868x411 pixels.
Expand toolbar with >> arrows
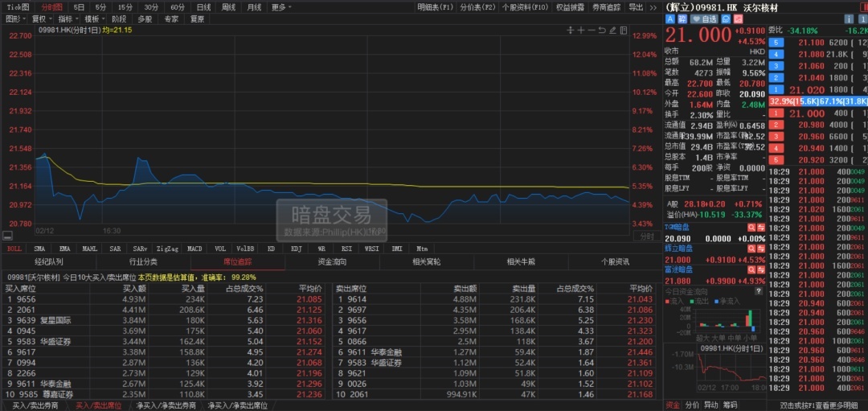(x=653, y=7)
